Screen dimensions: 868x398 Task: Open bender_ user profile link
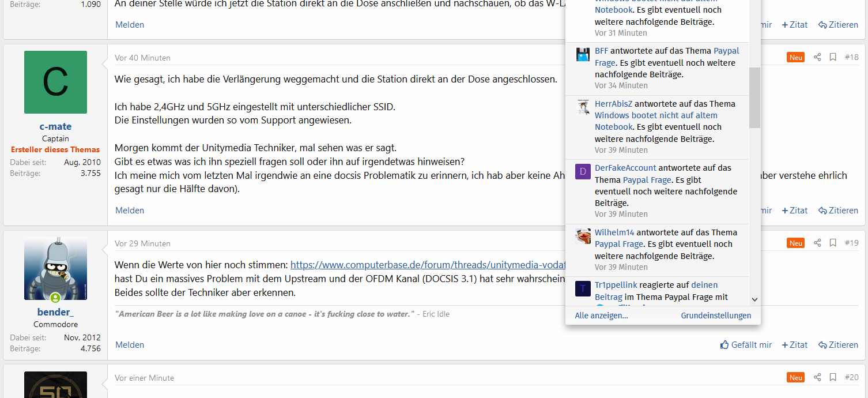(x=55, y=313)
